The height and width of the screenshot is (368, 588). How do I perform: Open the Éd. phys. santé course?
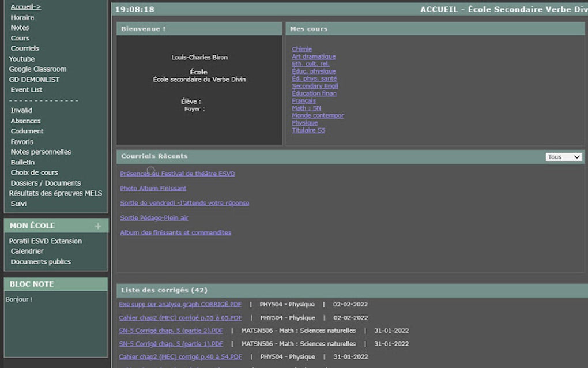point(314,79)
